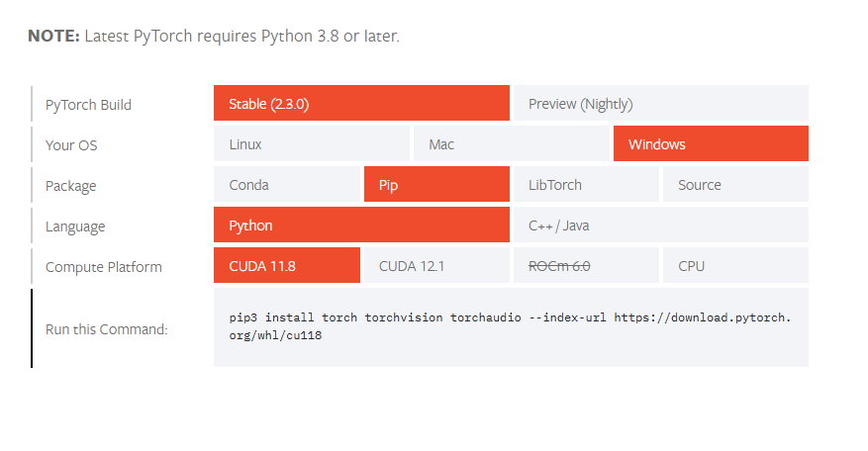Click the struck-through ROCm 6.0 option

point(586,265)
